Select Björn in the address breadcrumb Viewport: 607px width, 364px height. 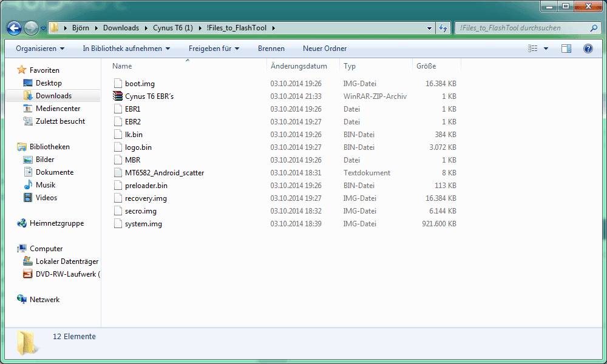(81, 28)
